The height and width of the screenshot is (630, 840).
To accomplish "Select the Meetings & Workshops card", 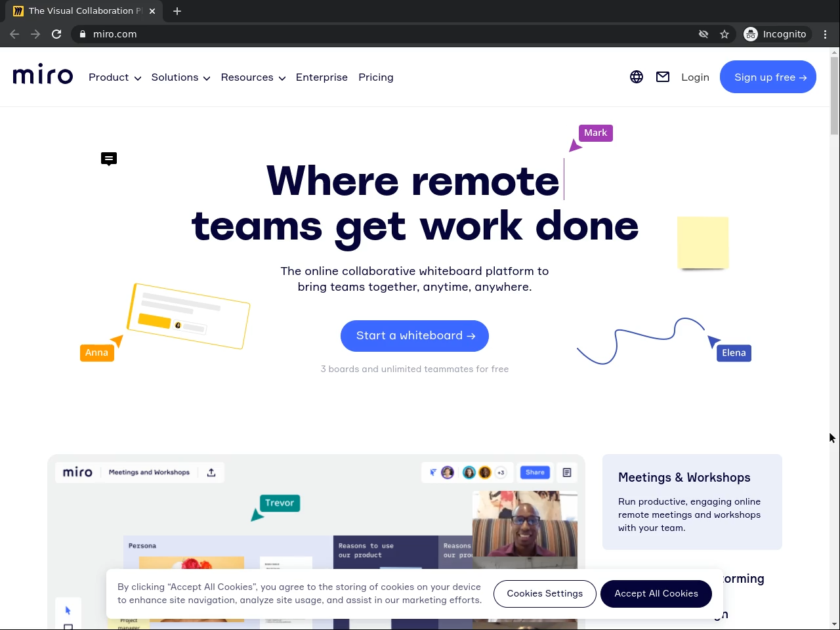I will pyautogui.click(x=692, y=502).
